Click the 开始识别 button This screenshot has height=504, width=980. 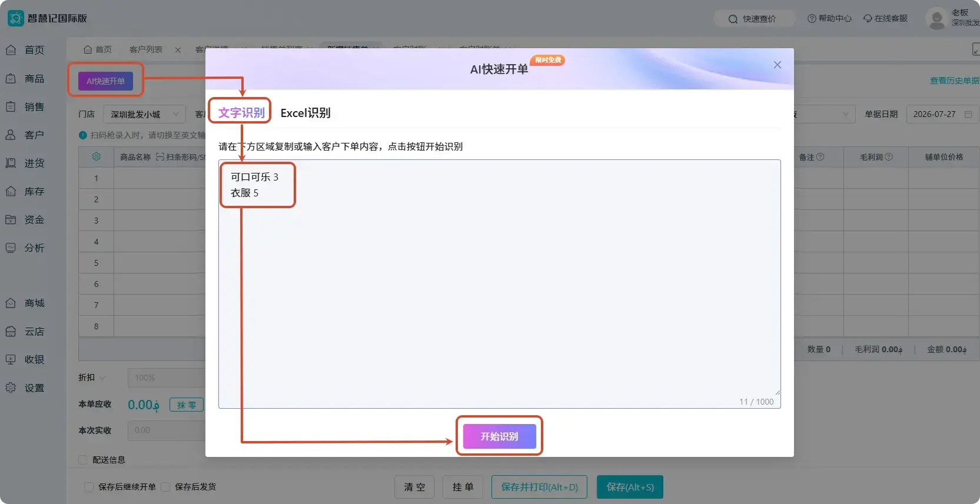pos(499,436)
